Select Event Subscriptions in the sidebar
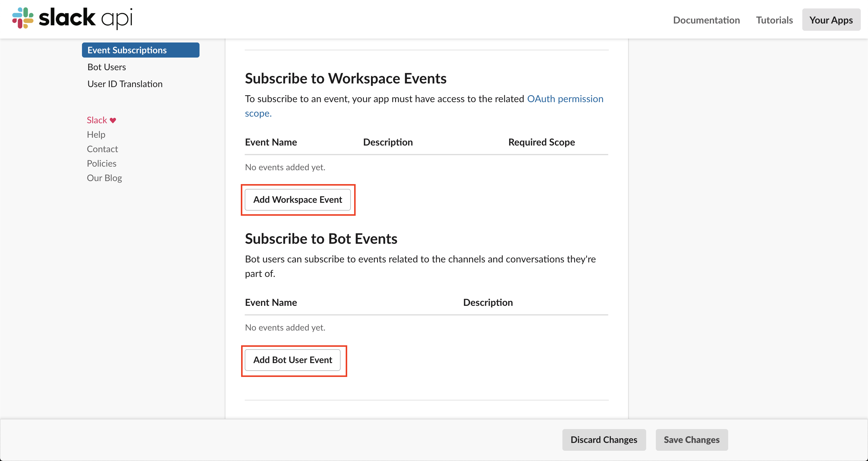Viewport: 868px width, 461px height. tap(127, 50)
